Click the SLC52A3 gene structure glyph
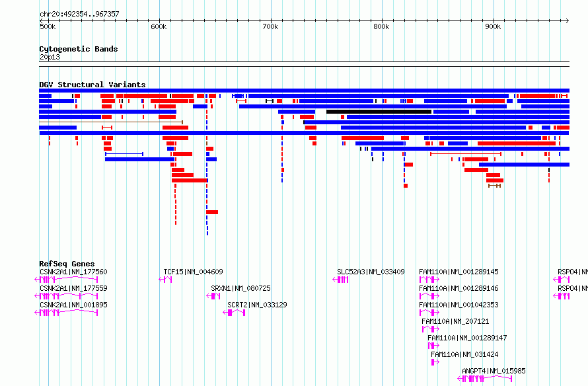588x386 pixels. pos(340,280)
